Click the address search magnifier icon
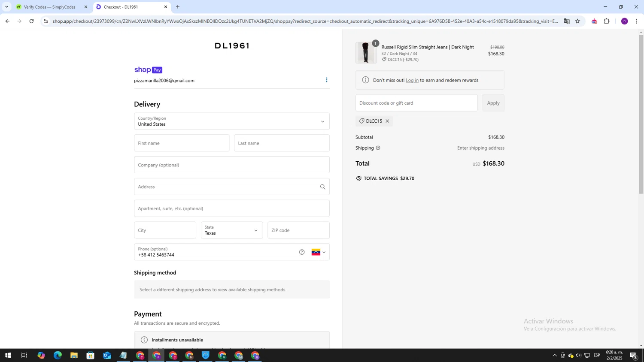The width and height of the screenshot is (644, 362). 322,187
